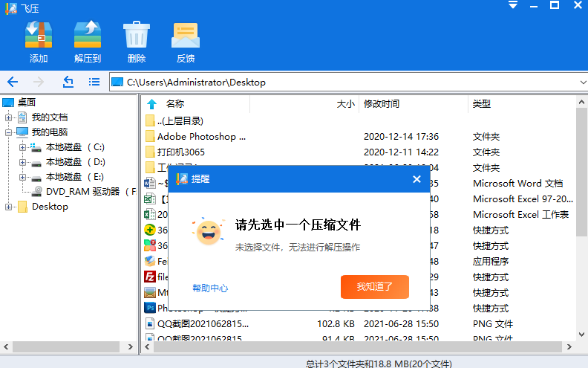This screenshot has width=588, height=368.
Task: Sort files by 修改时间 column
Action: (x=382, y=104)
